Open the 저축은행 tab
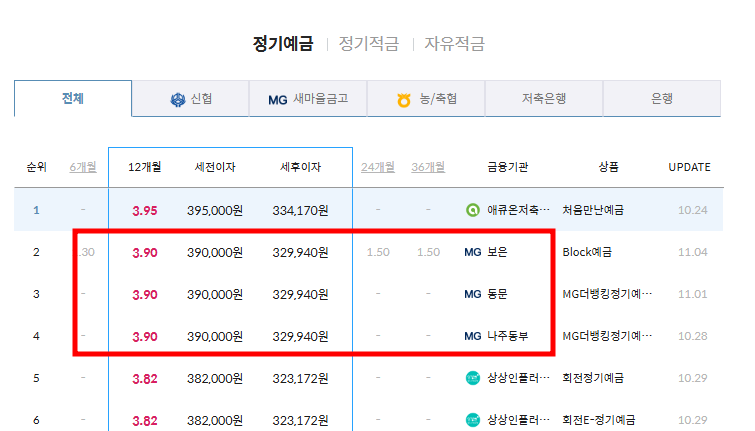This screenshot has height=431, width=755. coord(544,99)
